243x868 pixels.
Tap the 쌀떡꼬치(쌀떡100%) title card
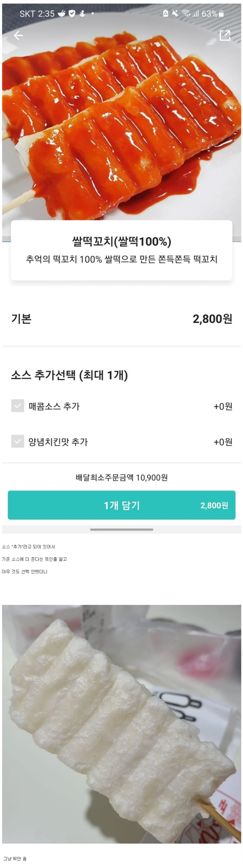coord(121,250)
